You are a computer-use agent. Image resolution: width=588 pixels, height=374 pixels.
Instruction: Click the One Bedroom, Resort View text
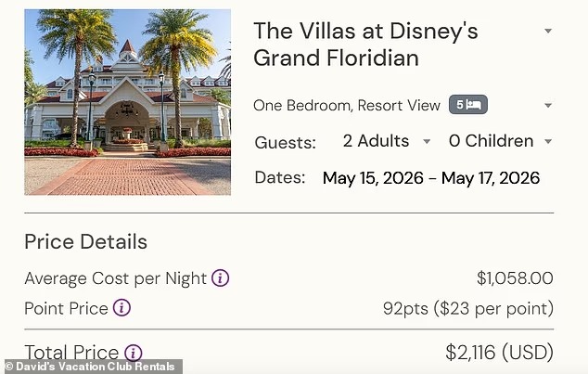(x=346, y=106)
